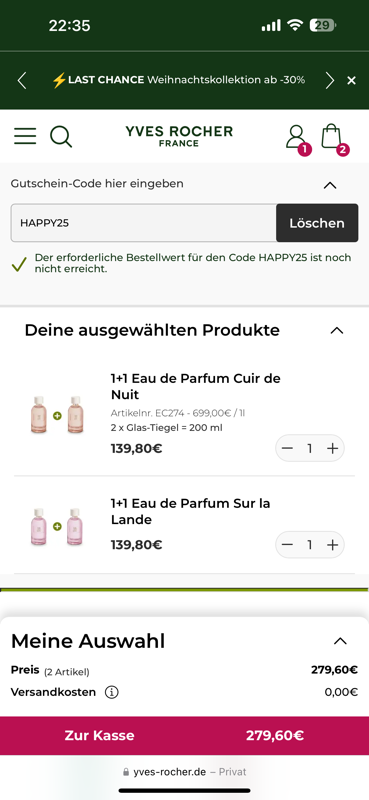Increase quantity of Sur la Lande

pyautogui.click(x=333, y=545)
